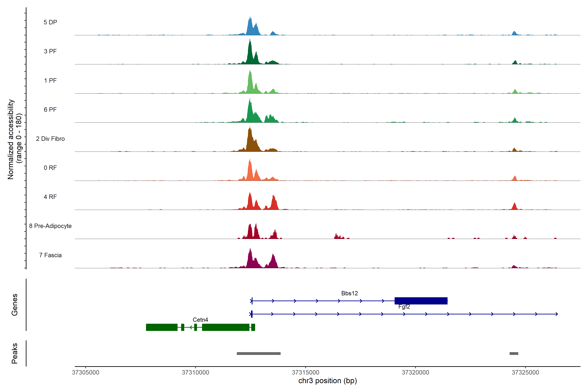Click the Bbs12 gene name
The height and width of the screenshot is (392, 588).
[x=350, y=293]
